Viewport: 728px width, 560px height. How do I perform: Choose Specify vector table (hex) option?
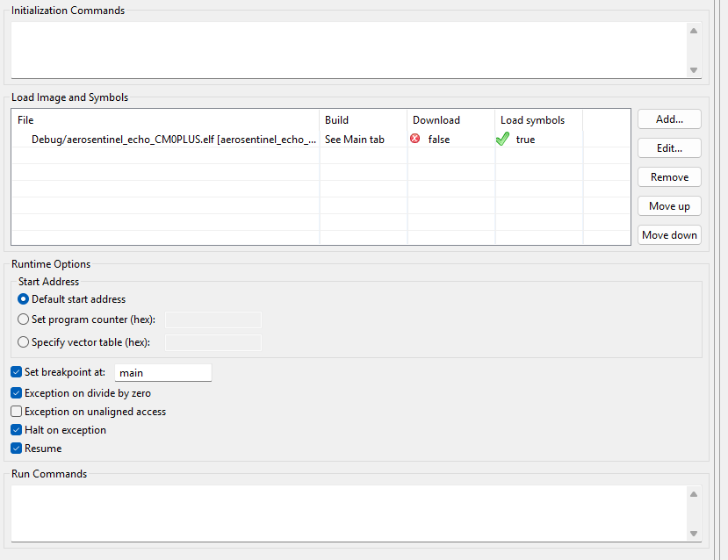(x=23, y=342)
